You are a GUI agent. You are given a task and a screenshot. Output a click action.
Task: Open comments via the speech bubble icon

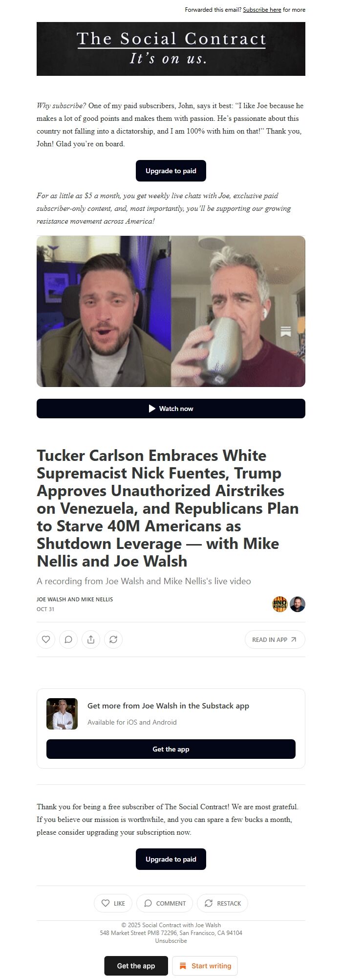coord(68,639)
